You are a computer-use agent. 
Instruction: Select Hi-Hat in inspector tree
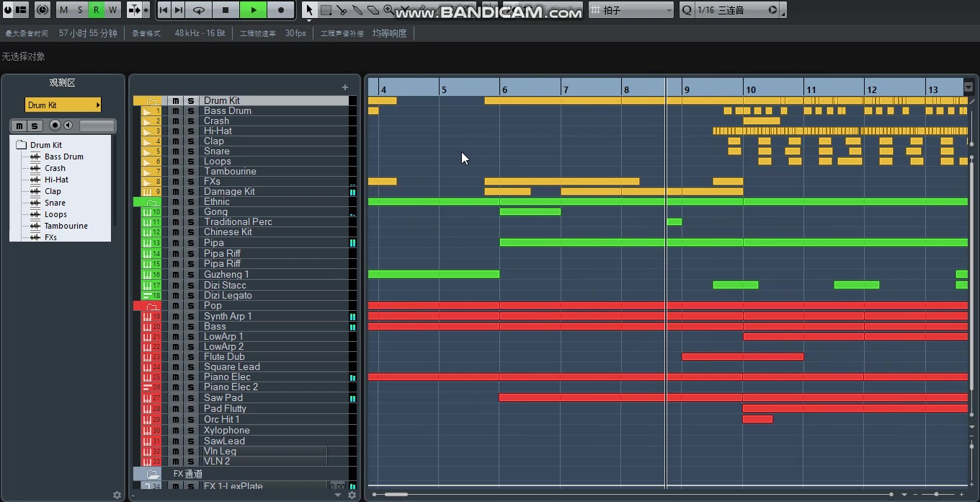[x=56, y=180]
